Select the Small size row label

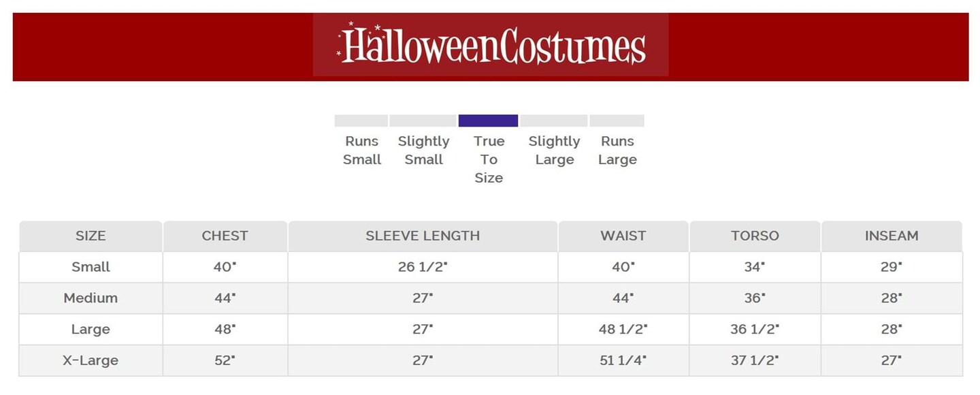[91, 267]
